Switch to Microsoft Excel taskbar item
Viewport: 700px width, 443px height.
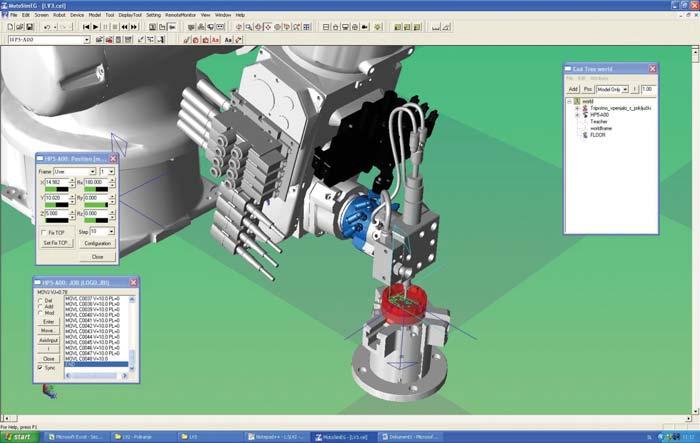pos(75,437)
